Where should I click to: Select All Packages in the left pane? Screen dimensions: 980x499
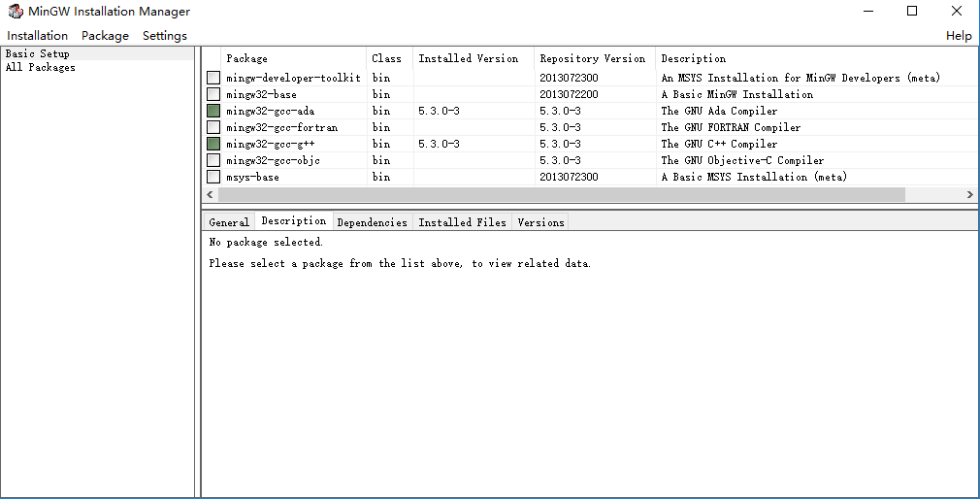click(x=98, y=68)
